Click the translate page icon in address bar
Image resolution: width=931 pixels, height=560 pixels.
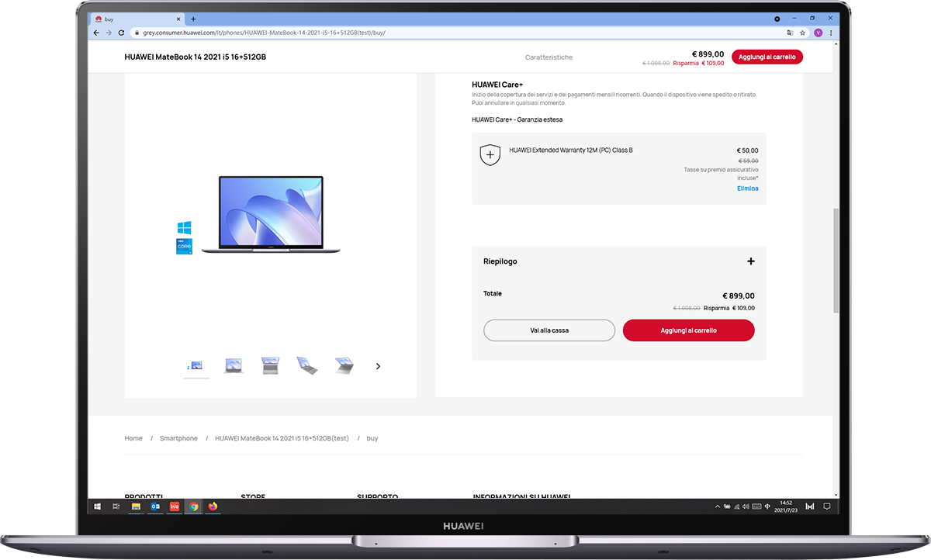pyautogui.click(x=790, y=33)
